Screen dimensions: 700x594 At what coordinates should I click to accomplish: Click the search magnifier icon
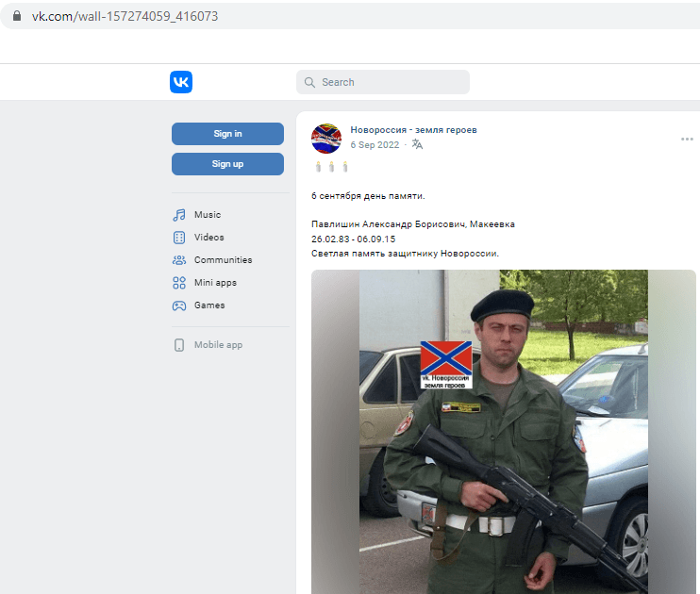point(309,82)
